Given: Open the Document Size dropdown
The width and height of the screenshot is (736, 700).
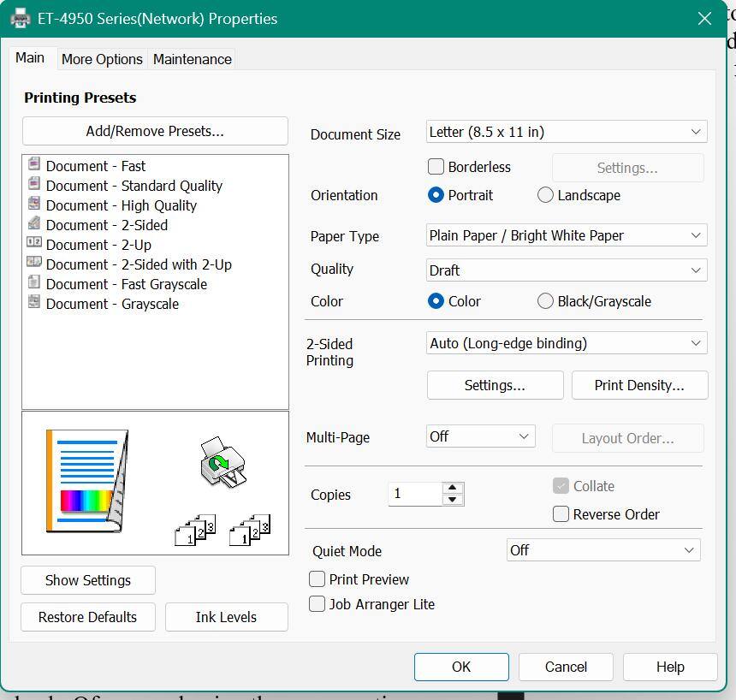Looking at the screenshot, I should point(566,132).
